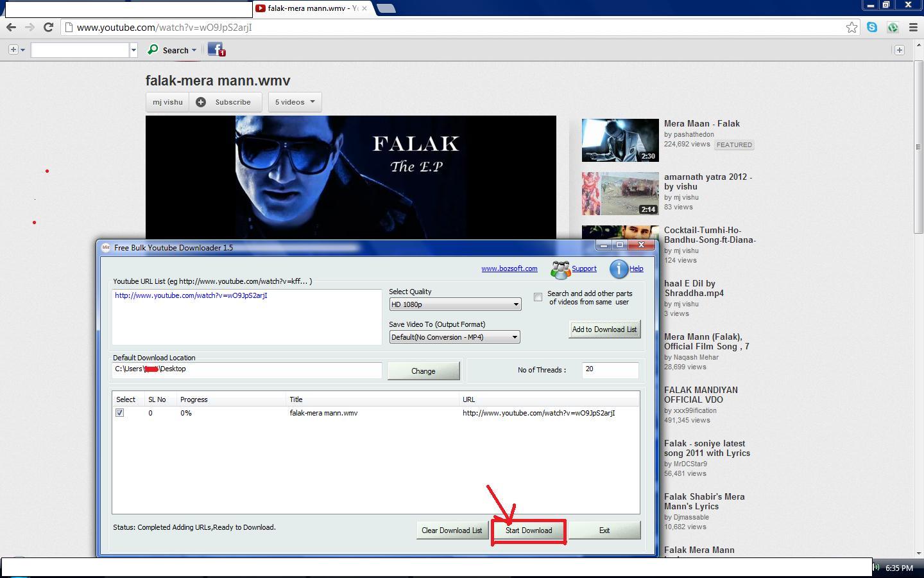
Task: Open 'FALAK MANDIYAN OFFICIAL VDO' video title
Action: pyautogui.click(x=701, y=395)
